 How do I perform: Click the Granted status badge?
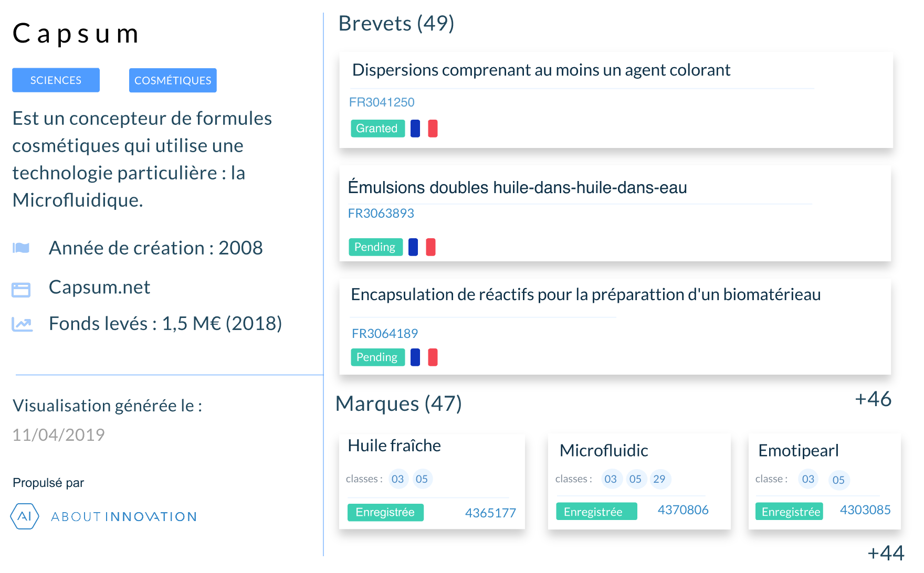(377, 129)
